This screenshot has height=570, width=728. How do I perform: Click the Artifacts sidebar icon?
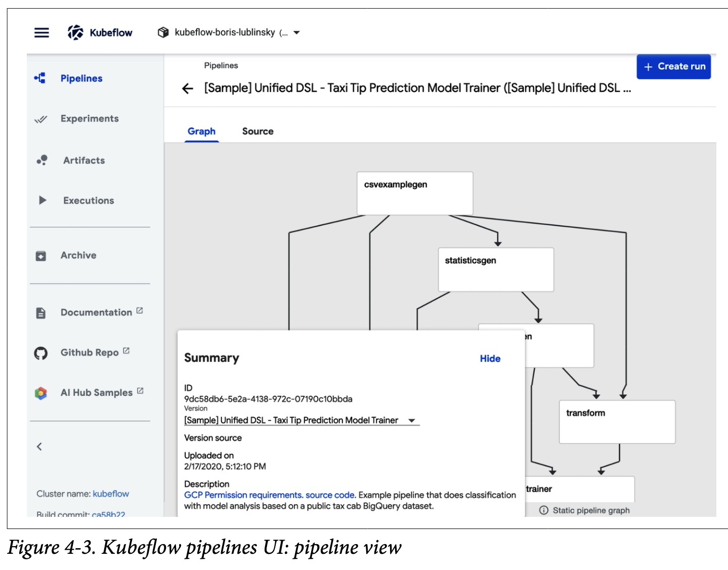(x=42, y=160)
